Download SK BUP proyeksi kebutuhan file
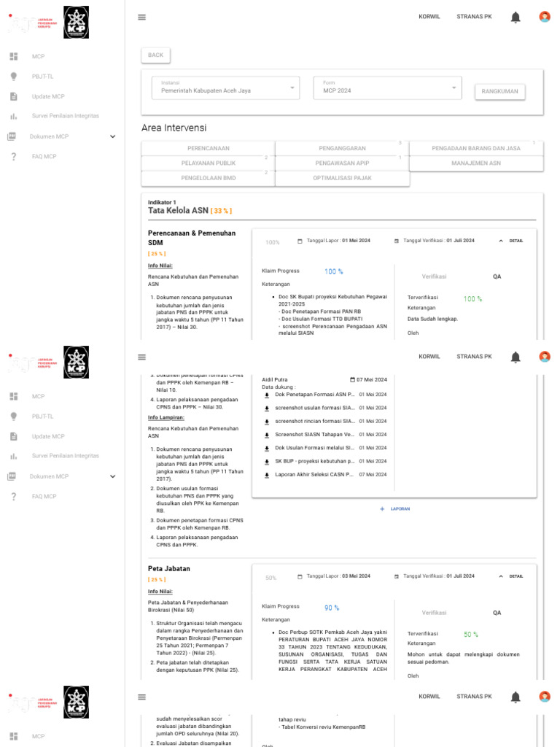560x747 pixels. 267,462
